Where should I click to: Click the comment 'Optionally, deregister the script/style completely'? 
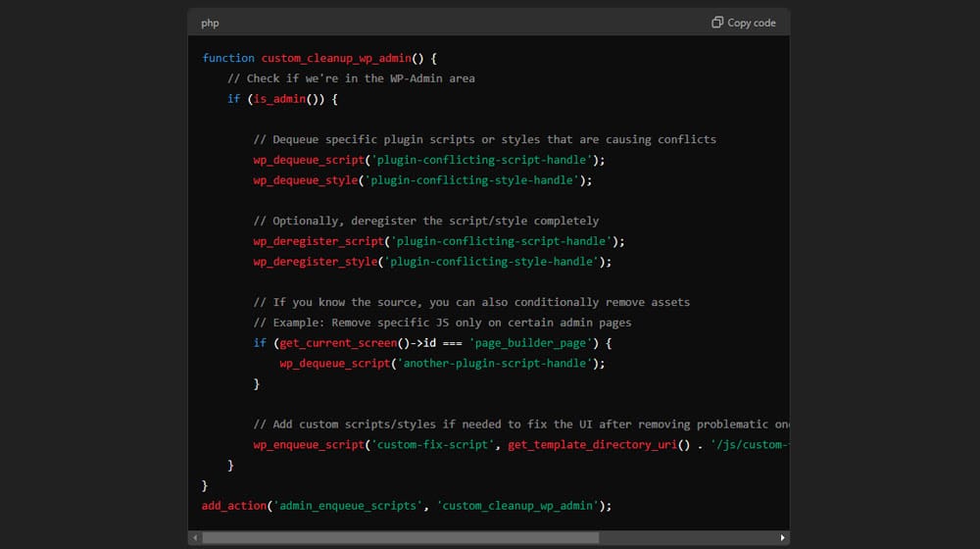coord(426,221)
